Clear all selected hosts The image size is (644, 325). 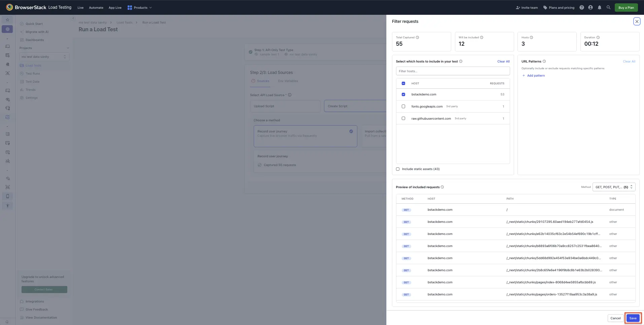(503, 62)
